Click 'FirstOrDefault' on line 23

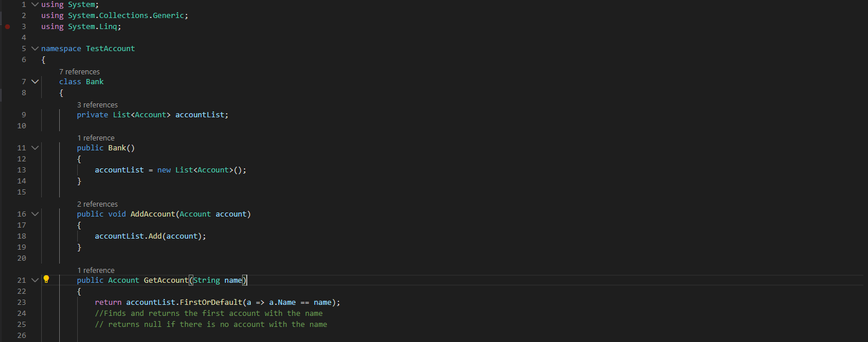point(211,303)
